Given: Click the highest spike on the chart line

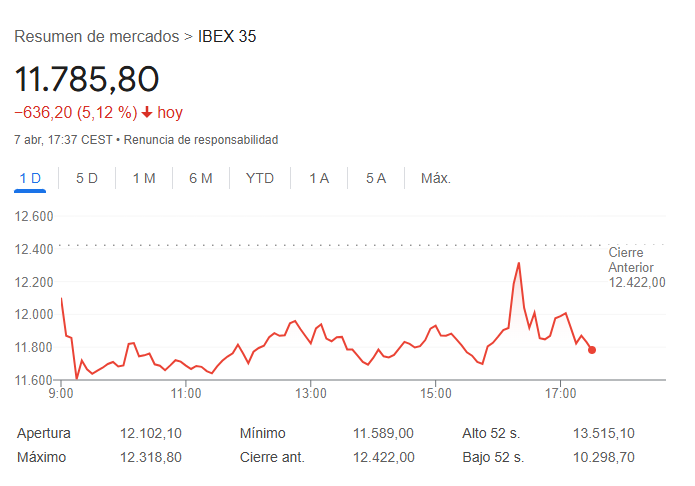Looking at the screenshot, I should coord(519,263).
